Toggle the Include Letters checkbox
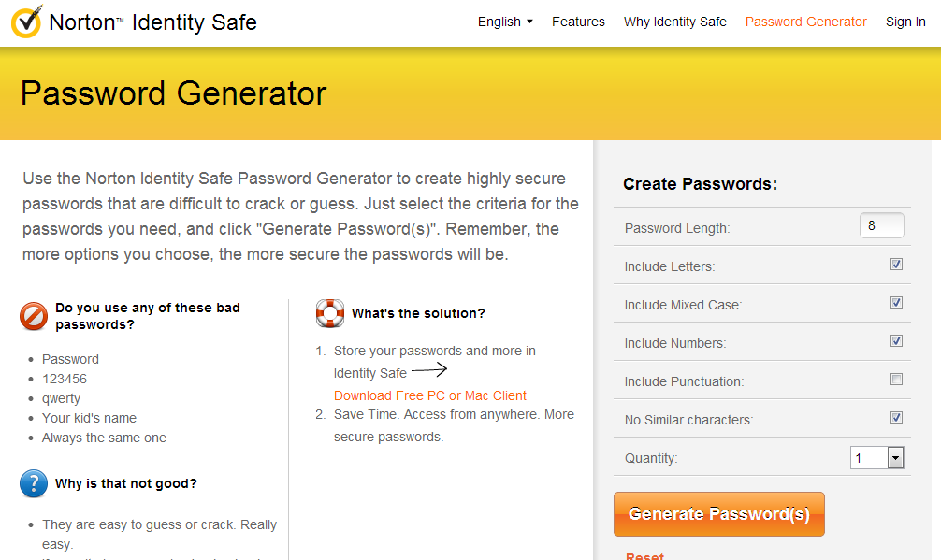941x560 pixels. [896, 265]
